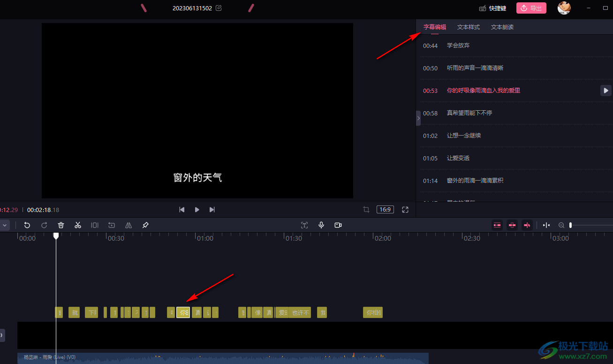The image size is (613, 364).
Task: Click the crop icon under preview
Action: [366, 210]
